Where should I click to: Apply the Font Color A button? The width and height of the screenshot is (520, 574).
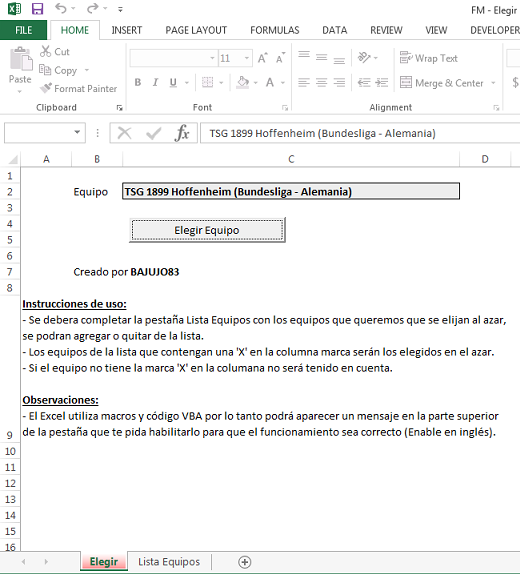[270, 82]
